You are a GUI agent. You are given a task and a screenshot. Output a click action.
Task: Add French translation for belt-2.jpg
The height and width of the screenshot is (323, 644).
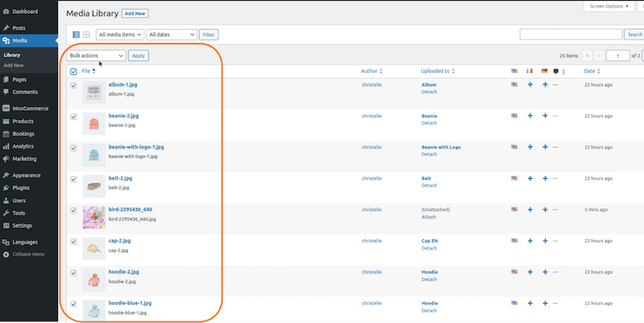[x=530, y=178]
